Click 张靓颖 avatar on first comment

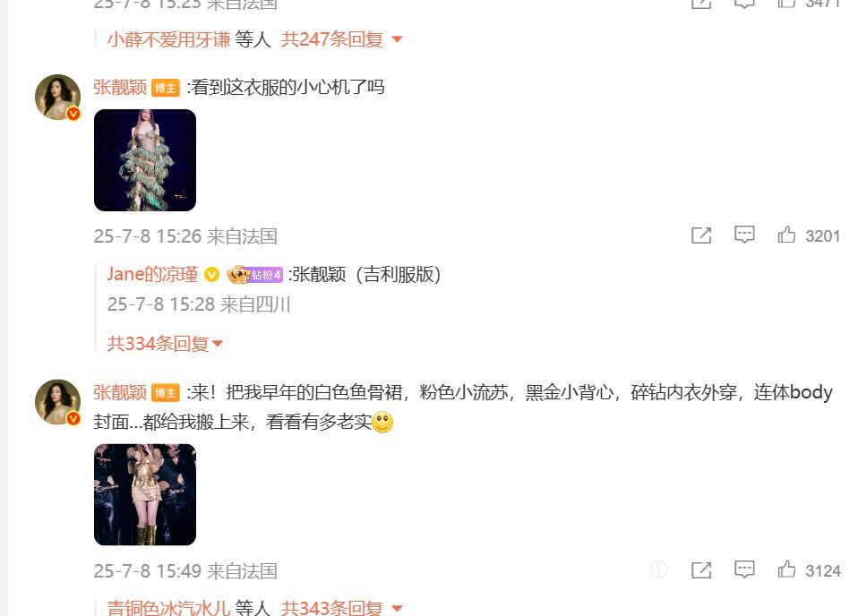pos(57,98)
